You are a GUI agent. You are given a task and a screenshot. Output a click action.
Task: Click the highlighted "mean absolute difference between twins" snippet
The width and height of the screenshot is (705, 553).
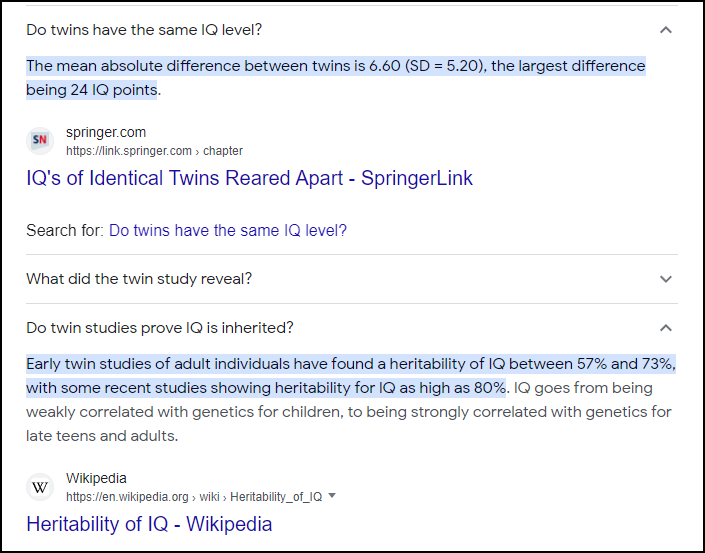(x=335, y=67)
